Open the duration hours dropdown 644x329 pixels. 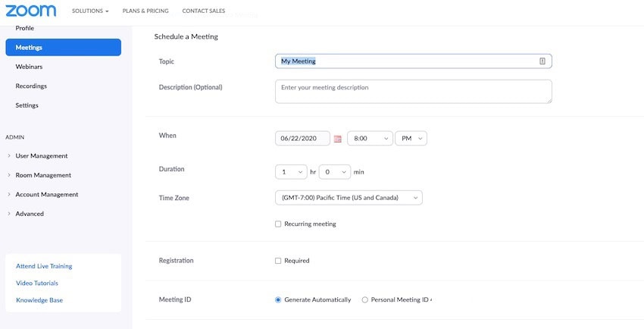(x=291, y=172)
